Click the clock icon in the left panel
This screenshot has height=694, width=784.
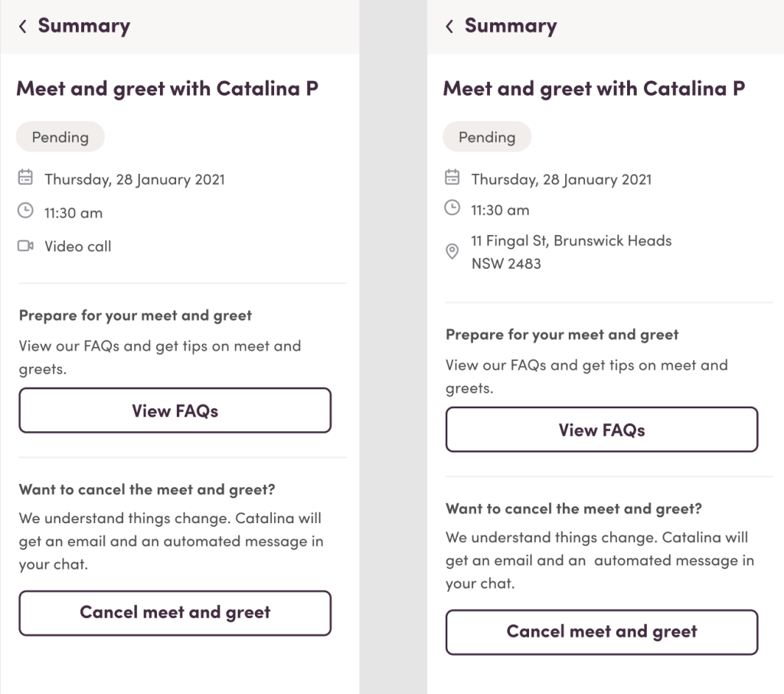point(25,211)
